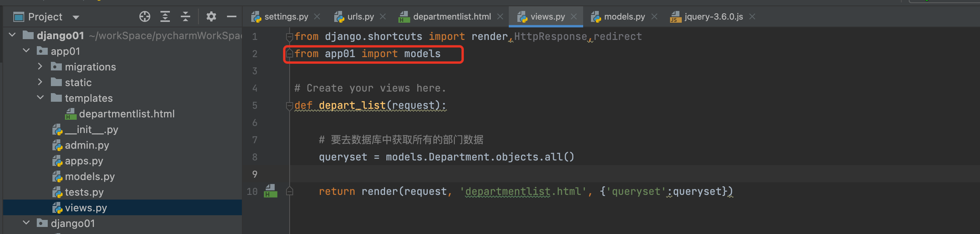Screen dimensions: 980x234
Task: Place cursor on empty line 9 in editor
Action: click(x=470, y=174)
